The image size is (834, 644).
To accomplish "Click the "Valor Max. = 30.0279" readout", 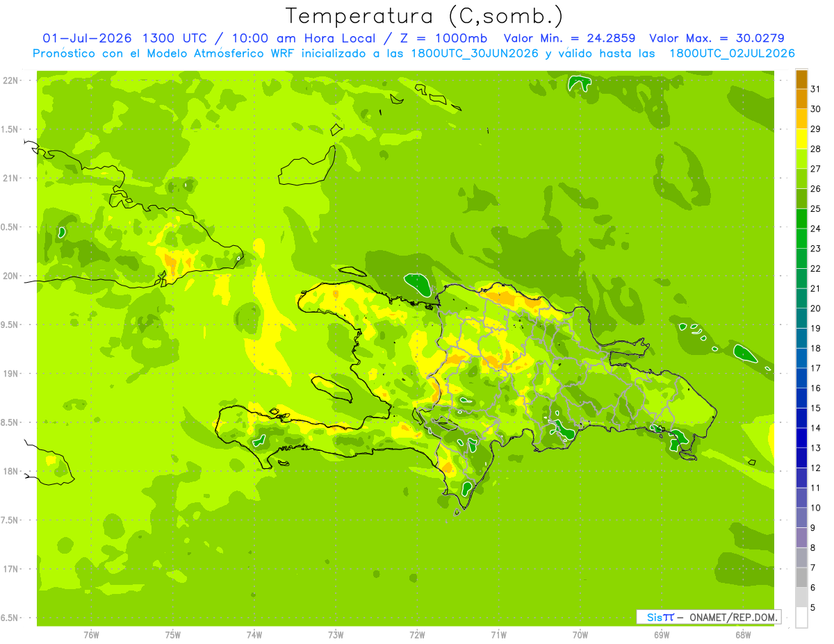I will pyautogui.click(x=716, y=38).
